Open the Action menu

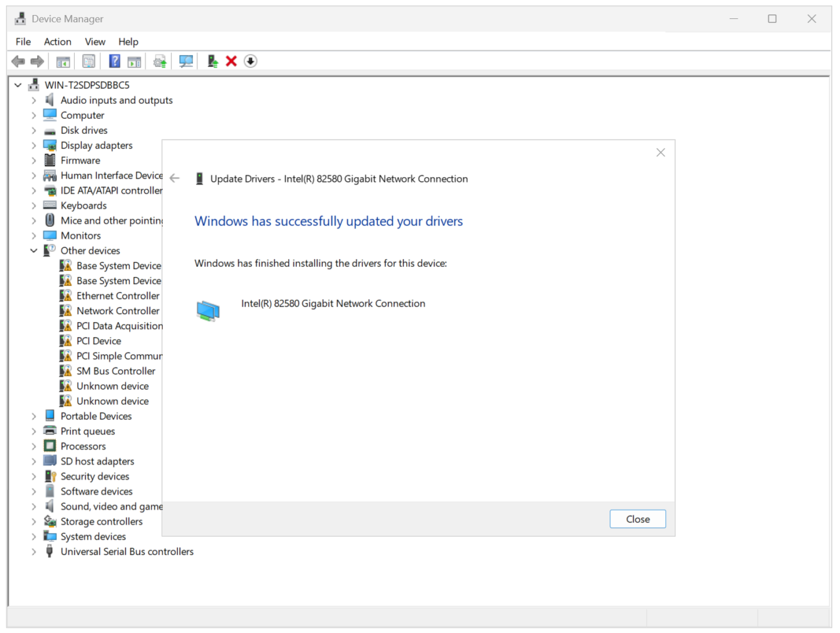[58, 41]
